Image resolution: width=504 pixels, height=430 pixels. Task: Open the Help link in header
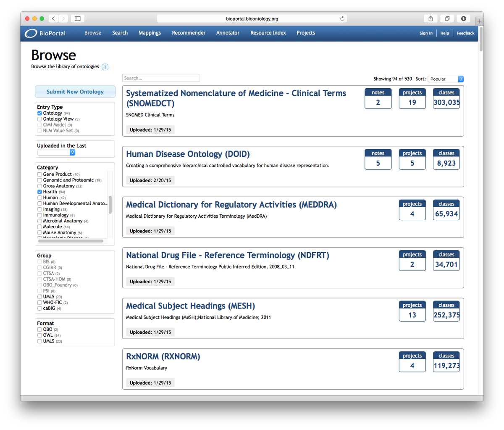[445, 33]
